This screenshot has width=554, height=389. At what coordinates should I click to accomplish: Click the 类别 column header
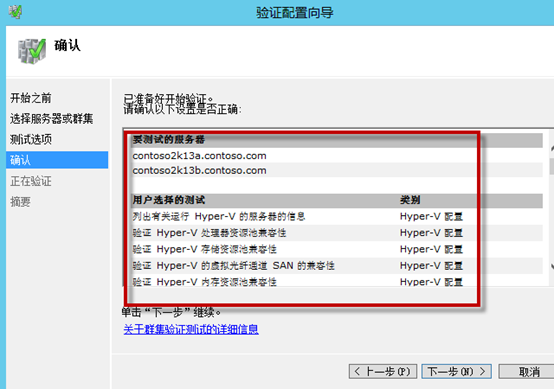click(x=410, y=200)
